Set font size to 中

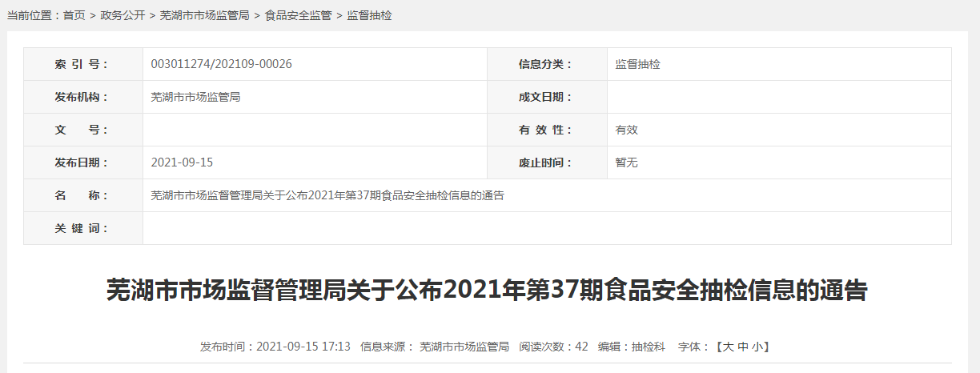(743, 347)
